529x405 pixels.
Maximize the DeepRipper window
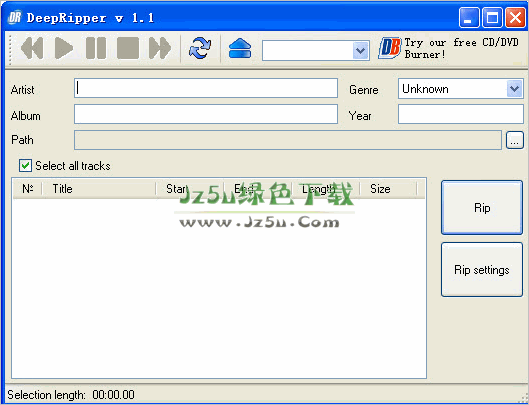click(x=492, y=18)
